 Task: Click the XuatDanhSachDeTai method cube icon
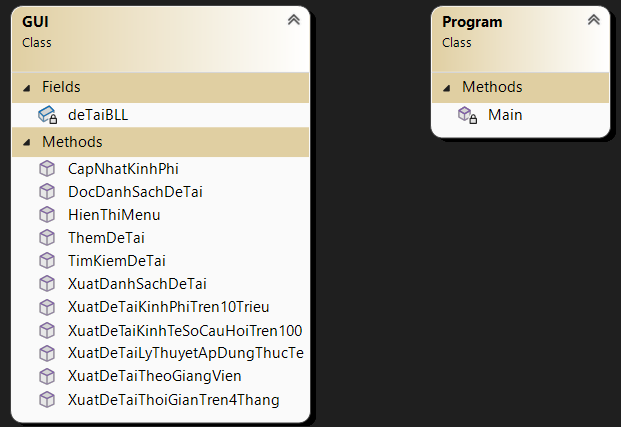[47, 283]
